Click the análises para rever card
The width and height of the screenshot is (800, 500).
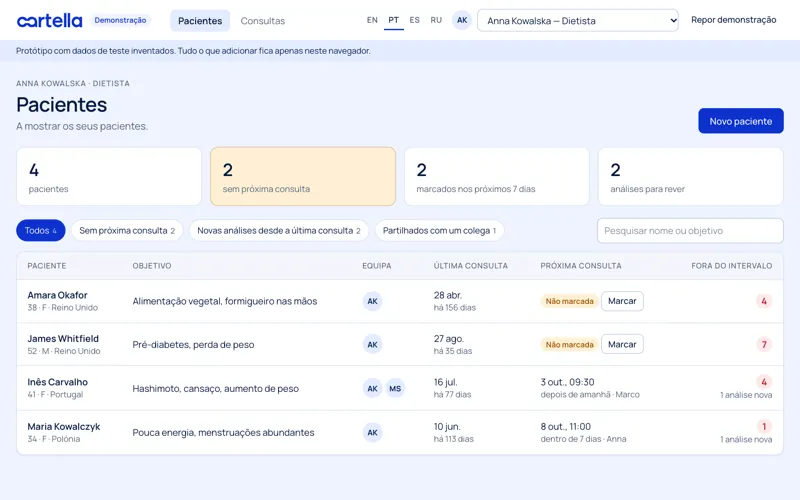691,177
